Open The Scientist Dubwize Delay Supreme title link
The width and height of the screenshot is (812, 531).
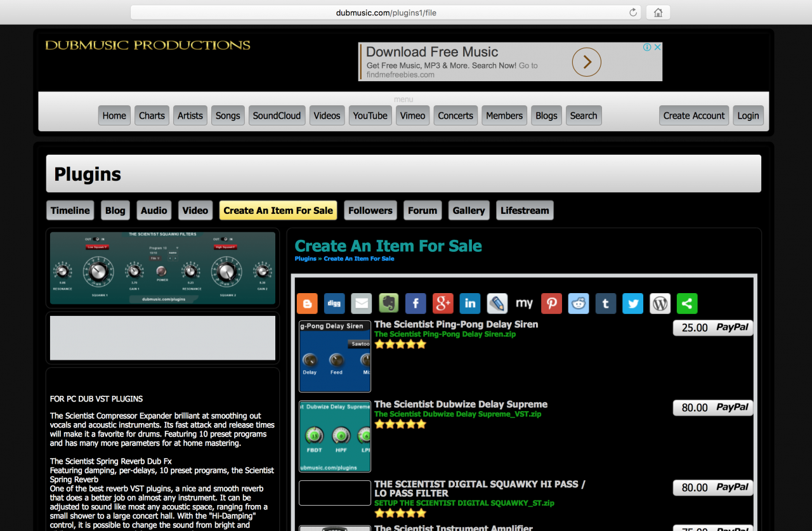click(461, 404)
